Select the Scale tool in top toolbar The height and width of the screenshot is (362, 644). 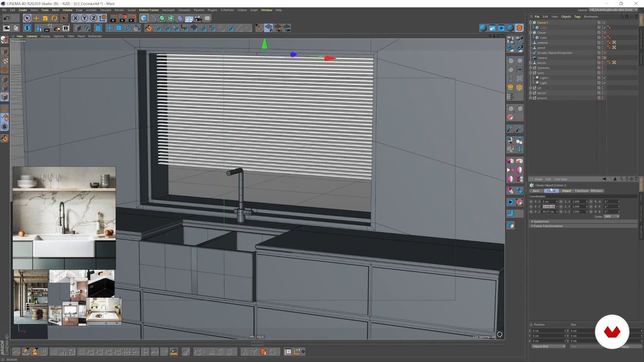(45, 18)
